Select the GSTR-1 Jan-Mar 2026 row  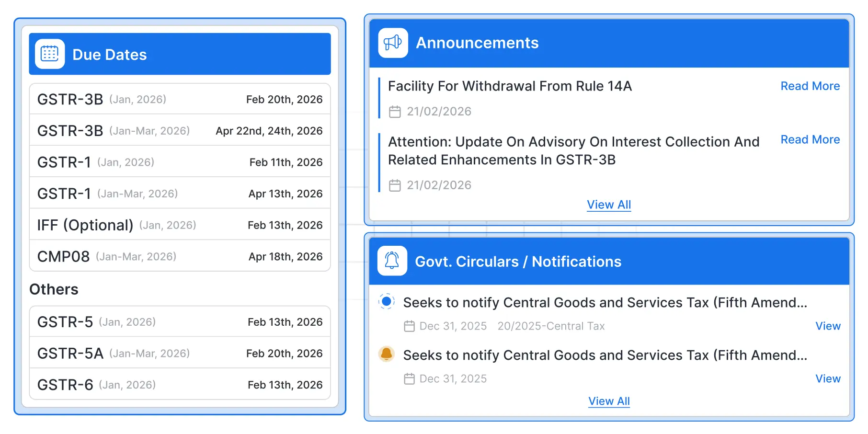180,193
